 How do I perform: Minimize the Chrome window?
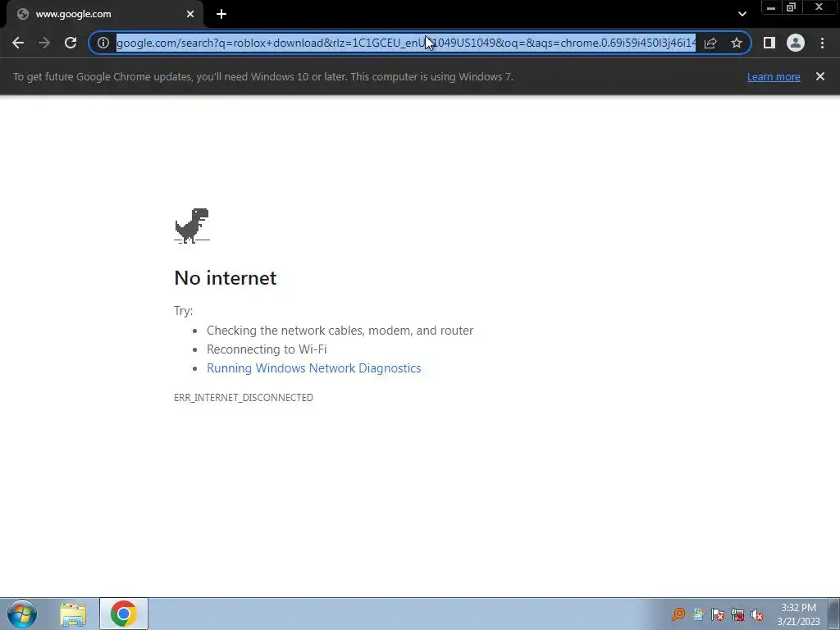point(771,7)
